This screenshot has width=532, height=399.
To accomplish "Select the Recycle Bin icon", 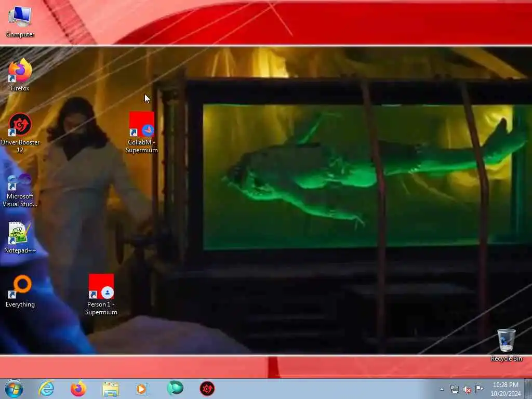I will 506,345.
